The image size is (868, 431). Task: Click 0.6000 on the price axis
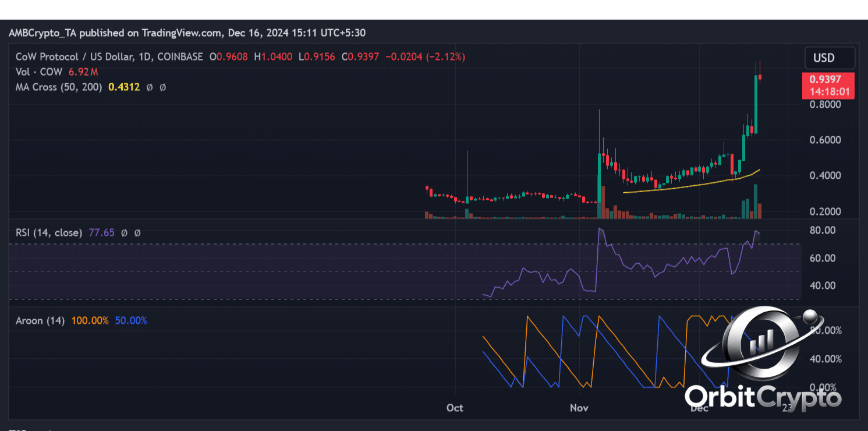coord(826,140)
